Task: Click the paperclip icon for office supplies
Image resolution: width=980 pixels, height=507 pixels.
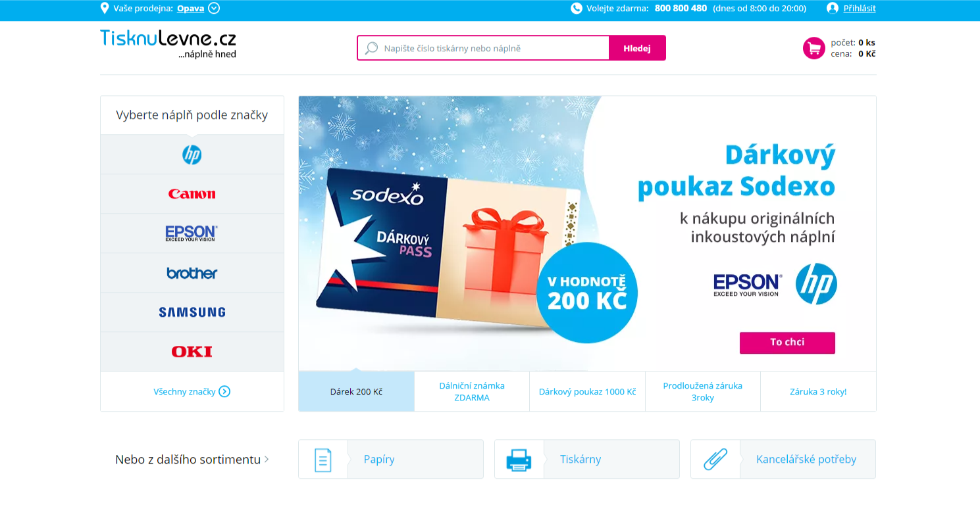Action: [x=715, y=460]
